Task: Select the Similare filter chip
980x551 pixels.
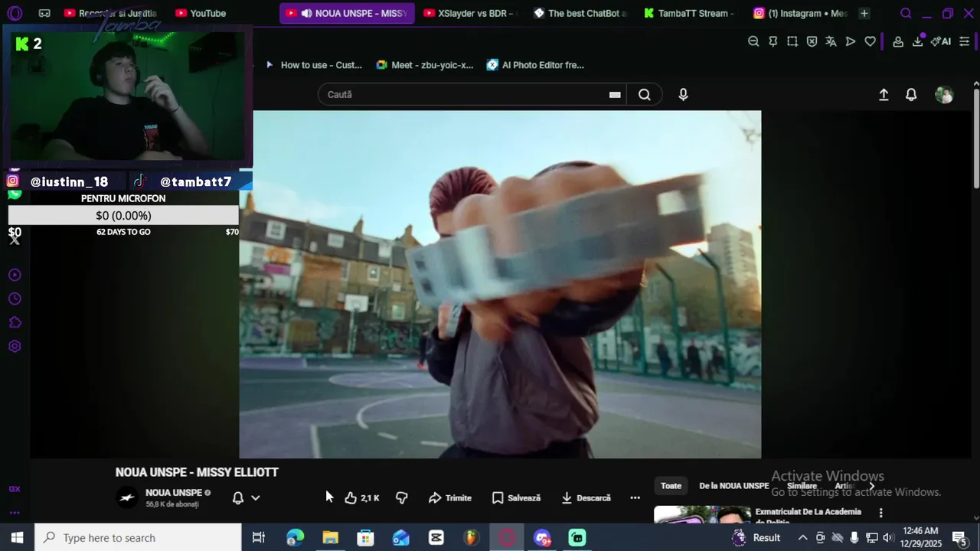Action: coord(802,486)
